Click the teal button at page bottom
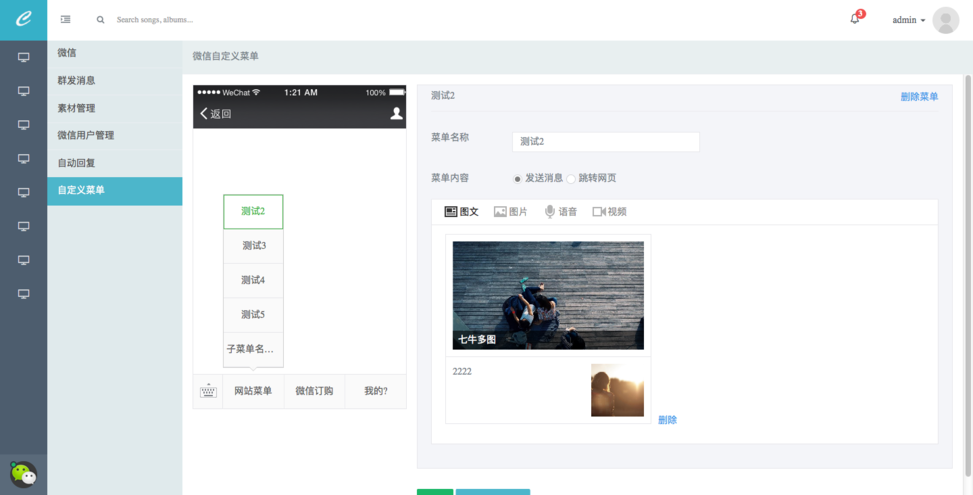Screen dimensions: 973x495 pos(493,492)
